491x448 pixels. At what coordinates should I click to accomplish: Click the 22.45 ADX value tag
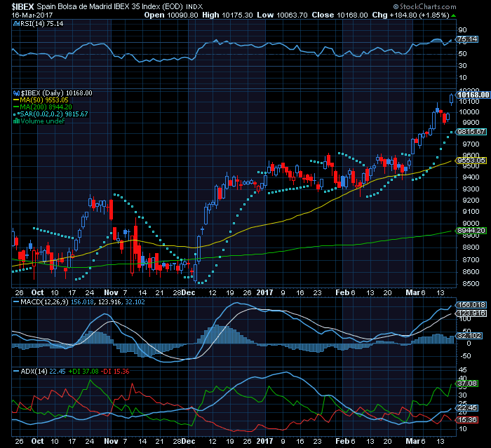(466, 408)
